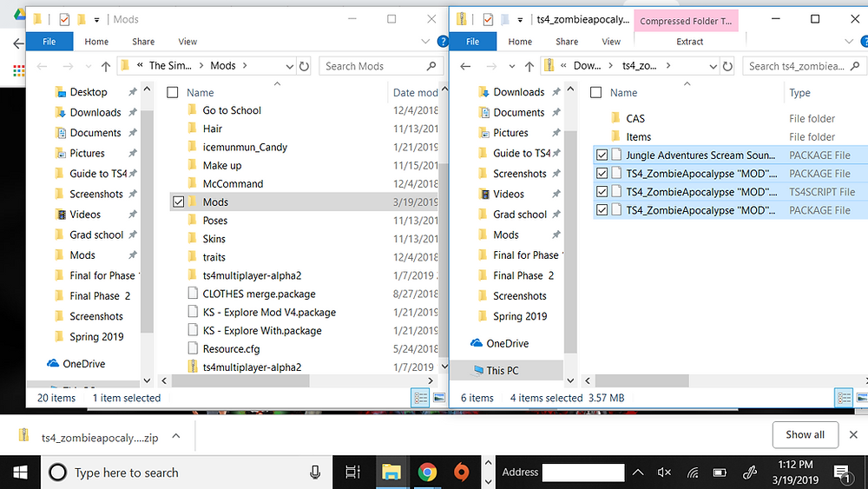This screenshot has width=868, height=489.
Task: Click the ts4multiplayer-alpha2 zip file icon
Action: [x=193, y=367]
